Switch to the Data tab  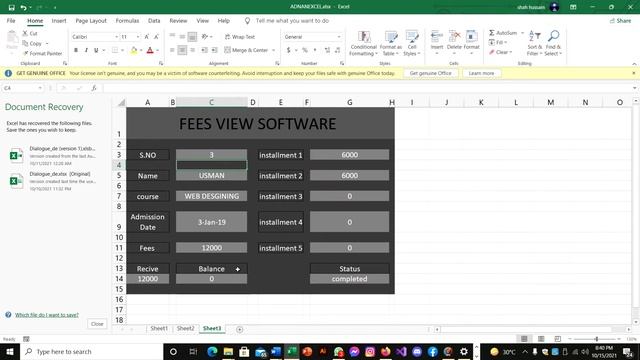coord(154,21)
